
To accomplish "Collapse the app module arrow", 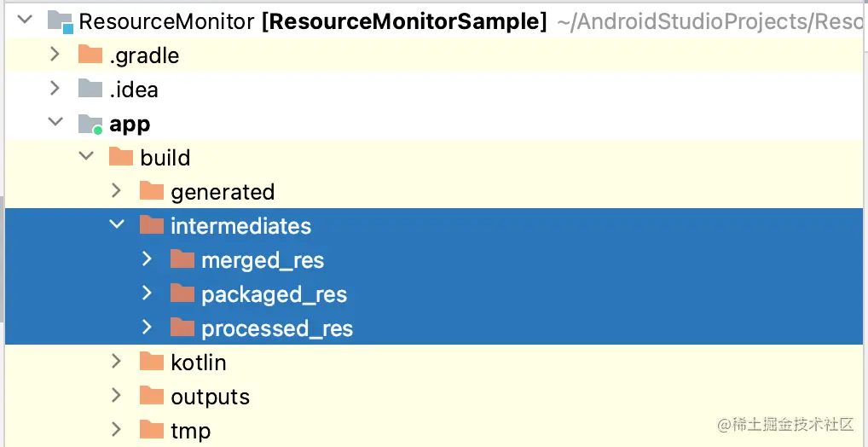I will [55, 124].
